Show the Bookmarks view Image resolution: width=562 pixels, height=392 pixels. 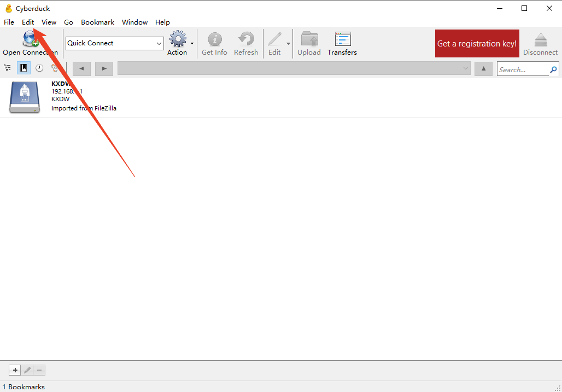click(24, 68)
